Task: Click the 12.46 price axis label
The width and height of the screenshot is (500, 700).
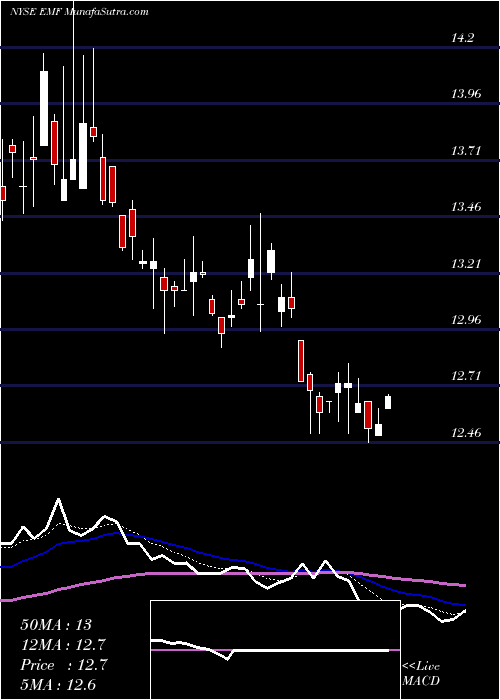Action: (x=468, y=433)
